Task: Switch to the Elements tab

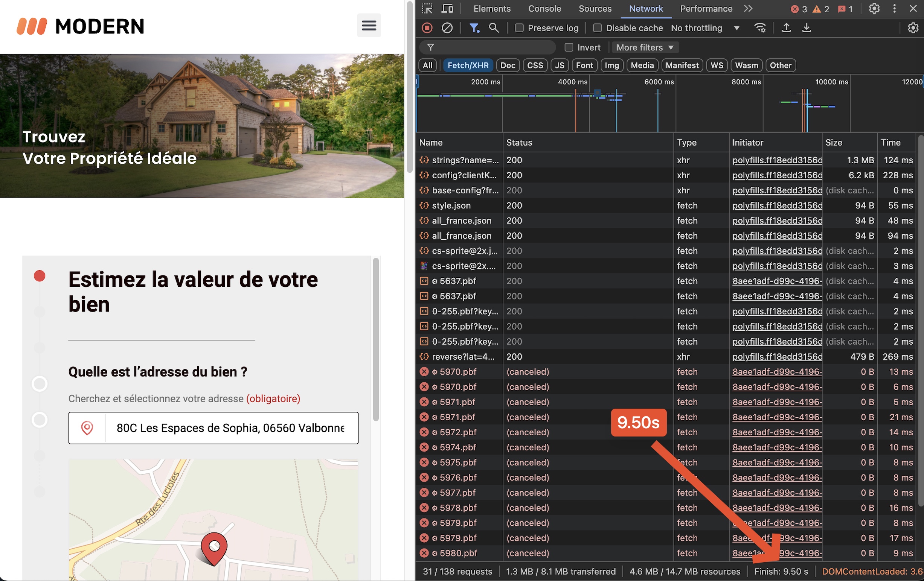Action: (492, 8)
